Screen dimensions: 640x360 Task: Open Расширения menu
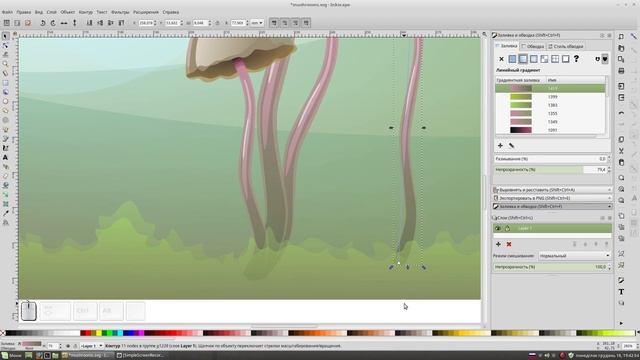pos(146,12)
